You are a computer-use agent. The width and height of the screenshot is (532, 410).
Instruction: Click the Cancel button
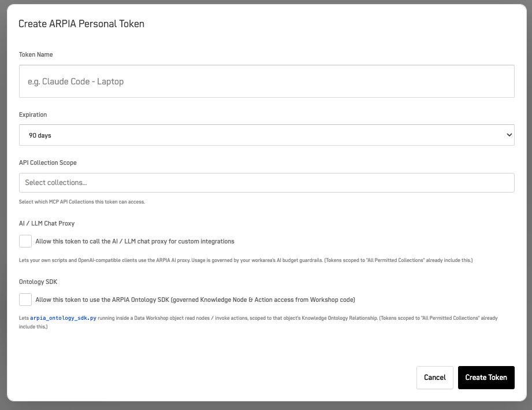434,378
